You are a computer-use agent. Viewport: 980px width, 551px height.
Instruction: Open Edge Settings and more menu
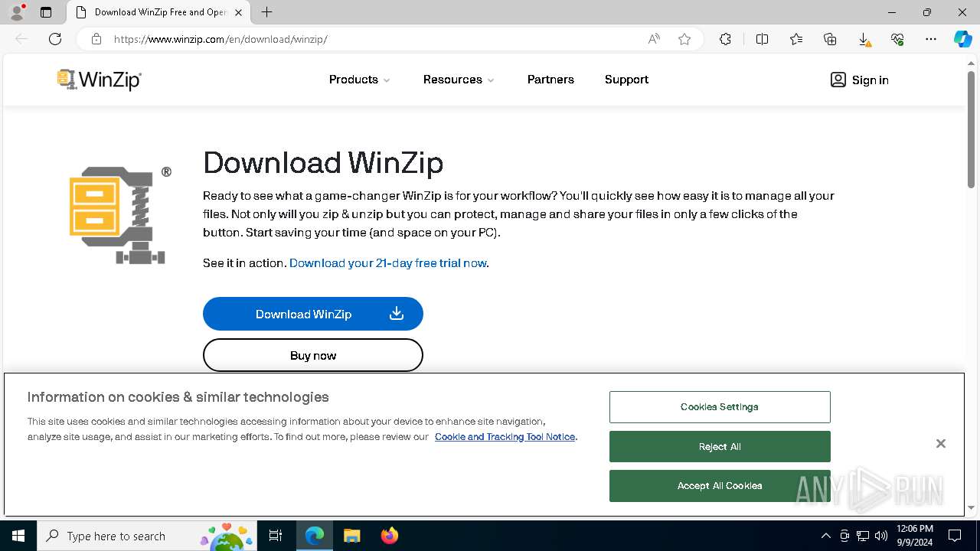[931, 39]
